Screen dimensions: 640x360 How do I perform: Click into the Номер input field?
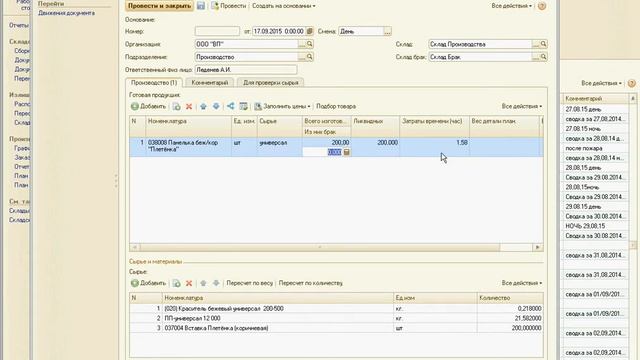[217, 31]
